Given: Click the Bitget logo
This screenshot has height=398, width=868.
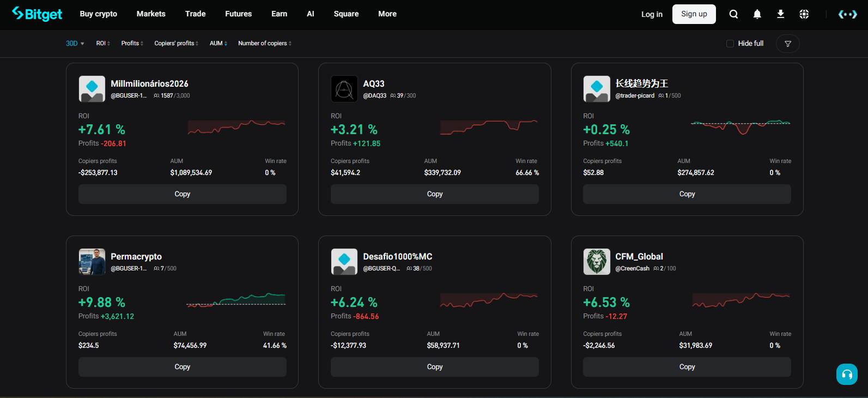Looking at the screenshot, I should [37, 14].
